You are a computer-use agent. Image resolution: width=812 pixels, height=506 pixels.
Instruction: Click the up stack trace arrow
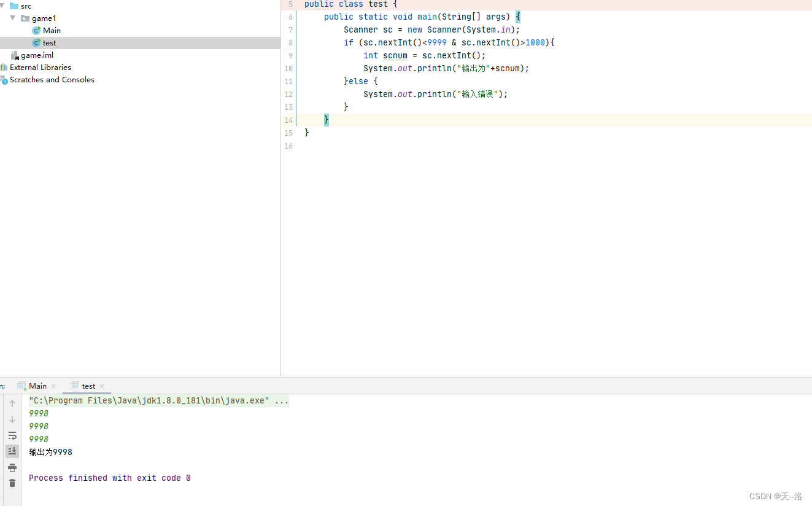[12, 403]
